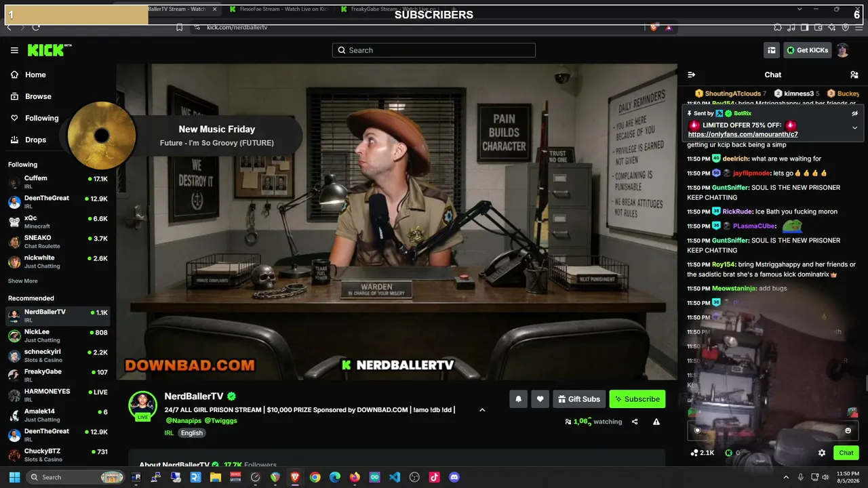Viewport: 868px width, 488px height.
Task: Open the hamburger sidebar menu
Action: point(14,50)
